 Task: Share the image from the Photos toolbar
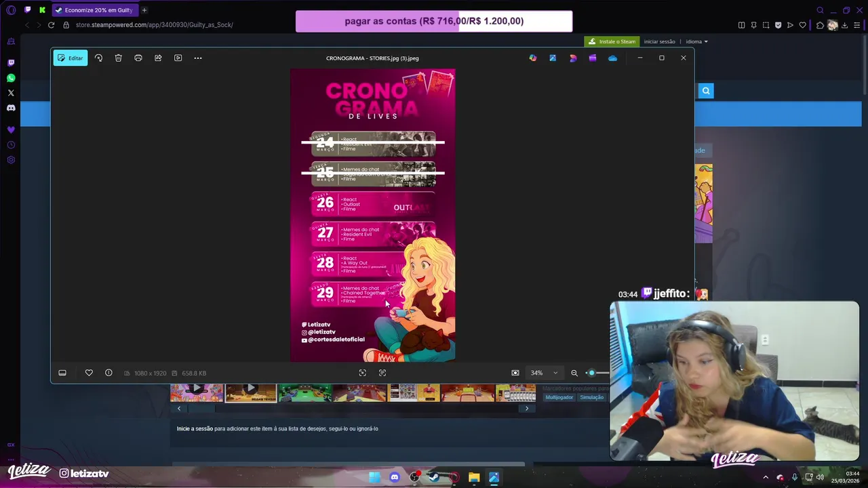click(158, 58)
